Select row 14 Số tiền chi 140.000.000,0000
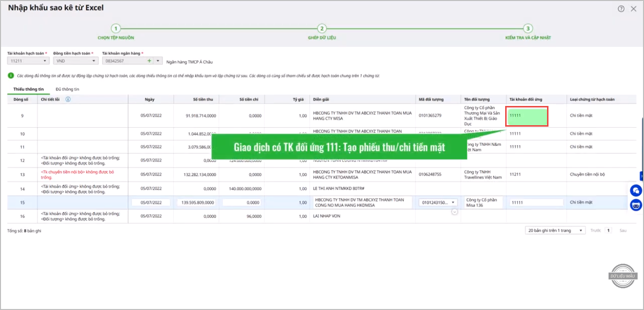644x310 pixels. point(246,188)
